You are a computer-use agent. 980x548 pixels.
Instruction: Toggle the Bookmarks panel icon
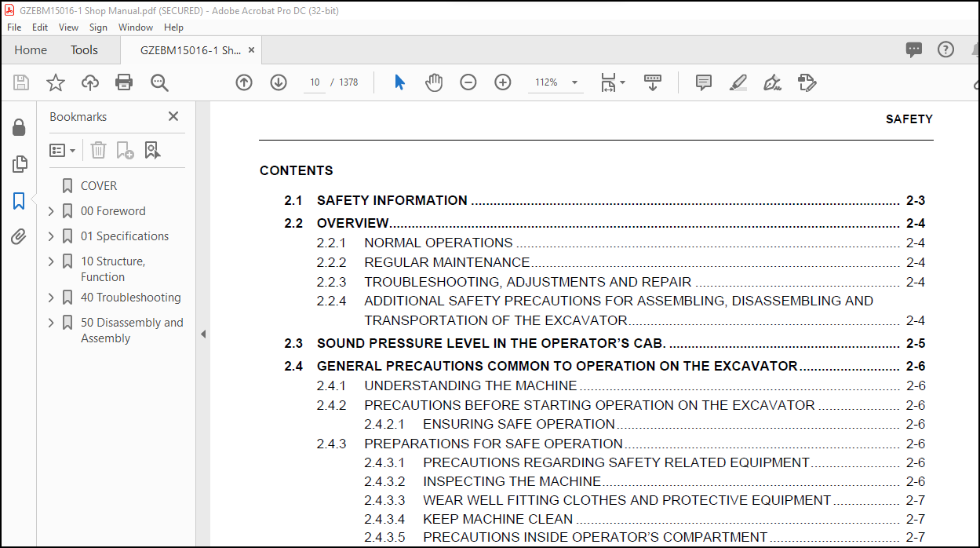tap(19, 201)
